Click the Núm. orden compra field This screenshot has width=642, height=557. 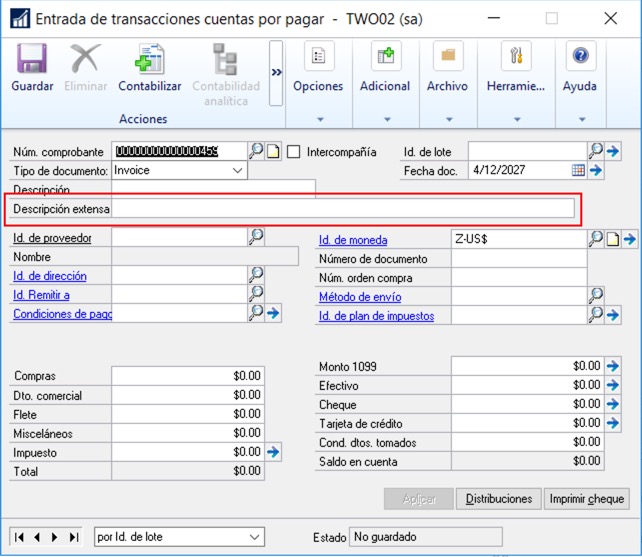tap(519, 278)
